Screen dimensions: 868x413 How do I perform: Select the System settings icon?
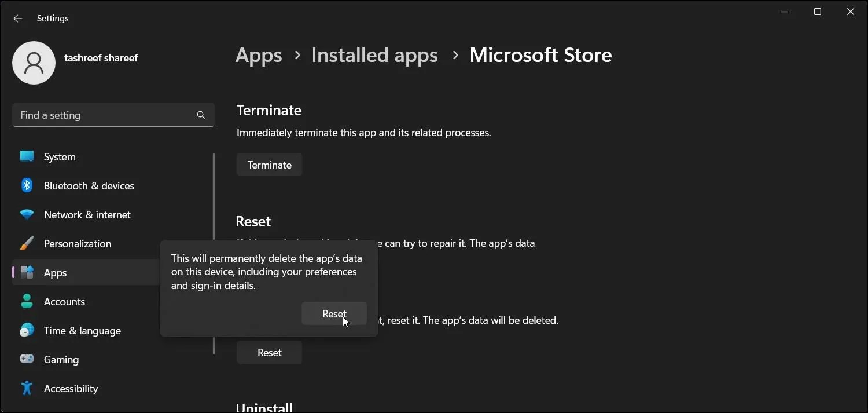pyautogui.click(x=27, y=156)
